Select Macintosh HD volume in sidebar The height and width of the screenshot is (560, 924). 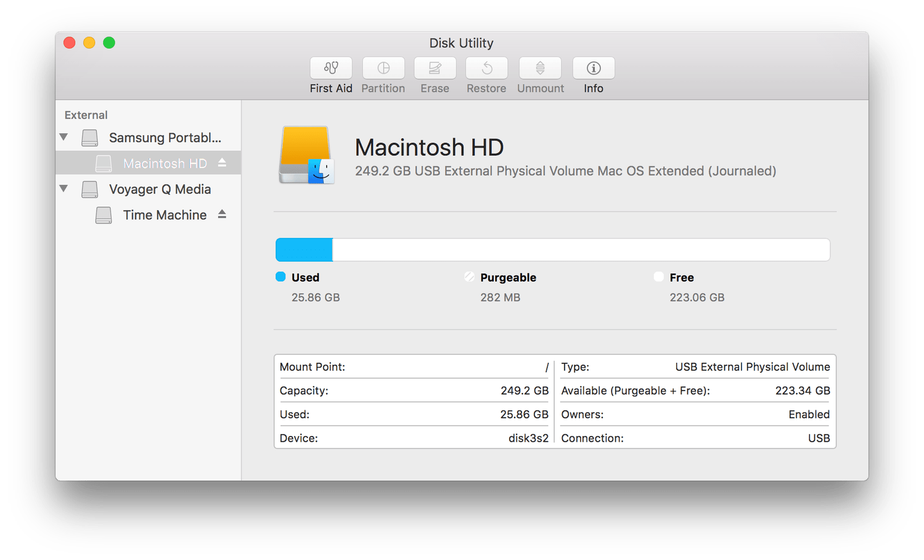(164, 163)
